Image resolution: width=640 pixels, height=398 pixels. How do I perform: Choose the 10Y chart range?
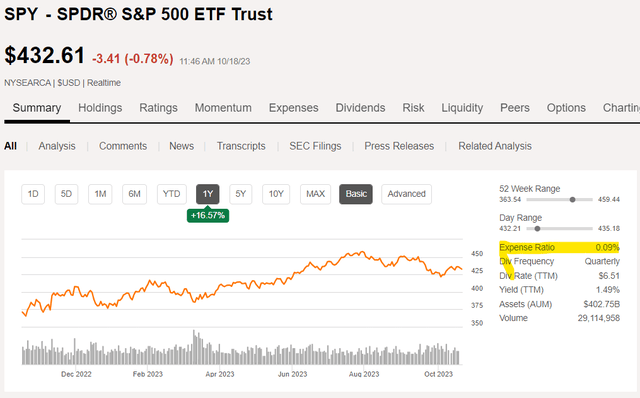coord(276,194)
